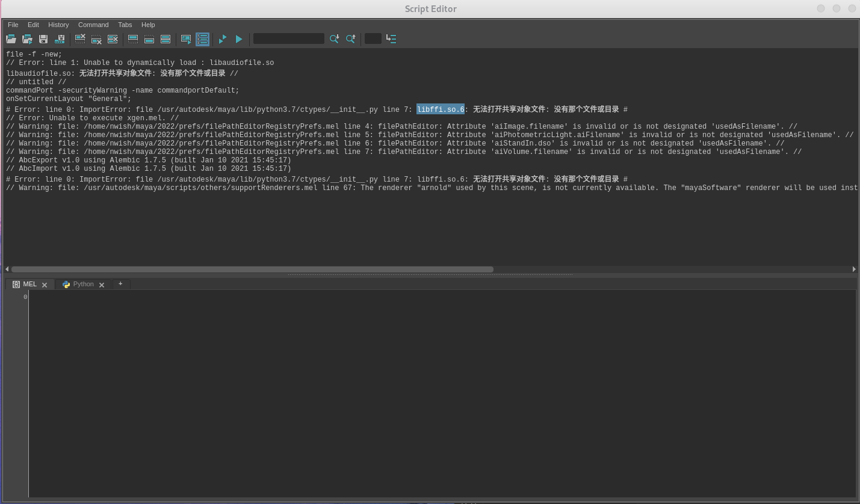The width and height of the screenshot is (860, 504).
Task: Add a new script tab
Action: pyautogui.click(x=120, y=284)
